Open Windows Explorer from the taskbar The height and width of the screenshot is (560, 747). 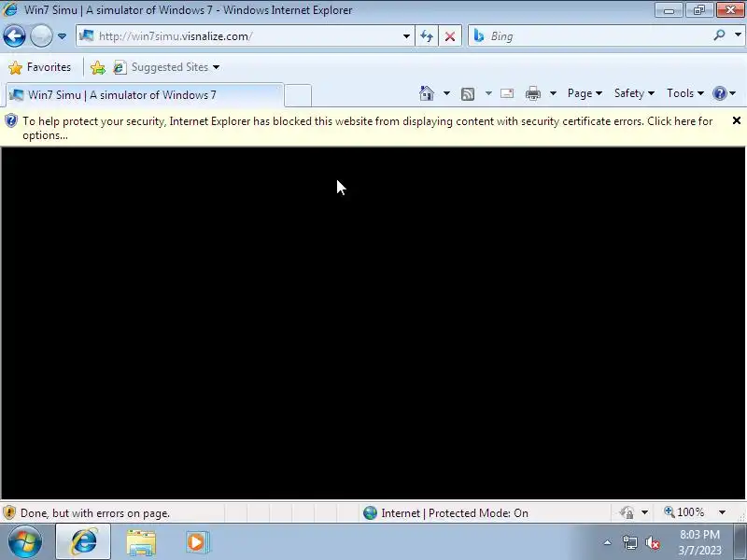pos(141,542)
